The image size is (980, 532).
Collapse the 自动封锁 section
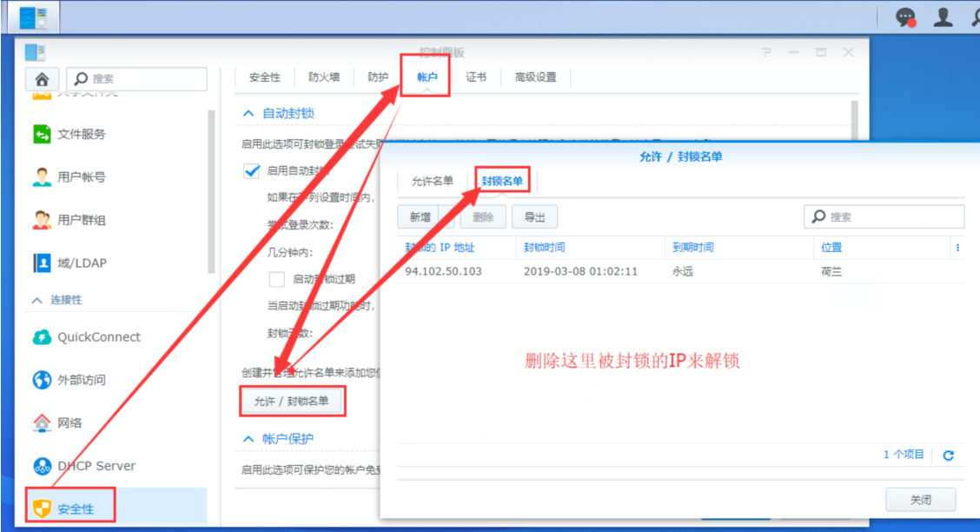click(x=248, y=113)
